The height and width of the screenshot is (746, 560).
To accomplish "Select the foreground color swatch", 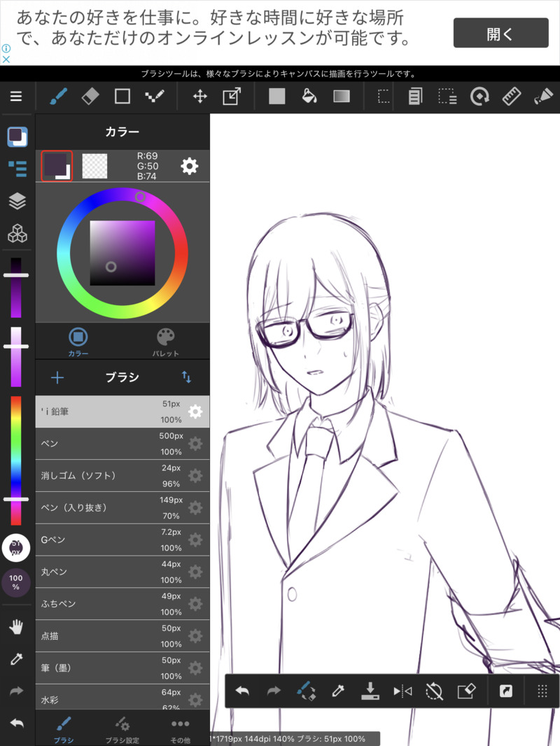I will click(x=57, y=166).
